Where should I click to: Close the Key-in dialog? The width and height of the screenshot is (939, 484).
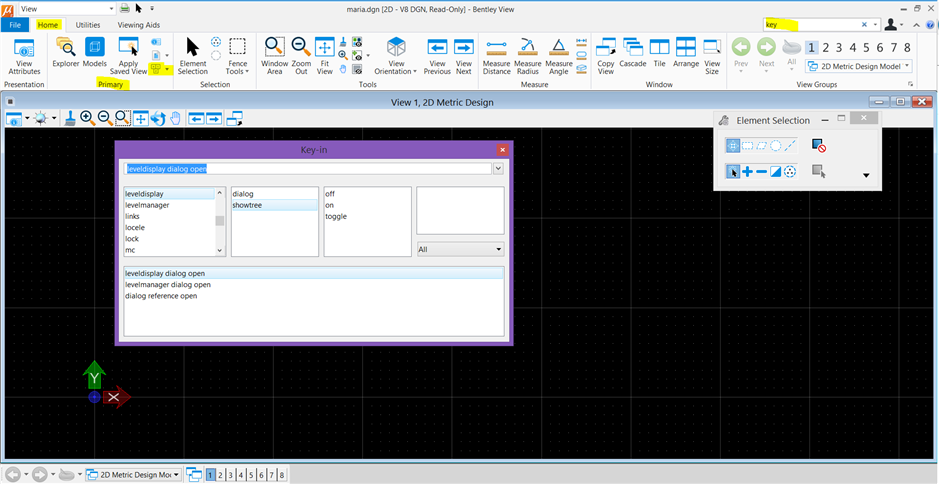click(x=502, y=150)
